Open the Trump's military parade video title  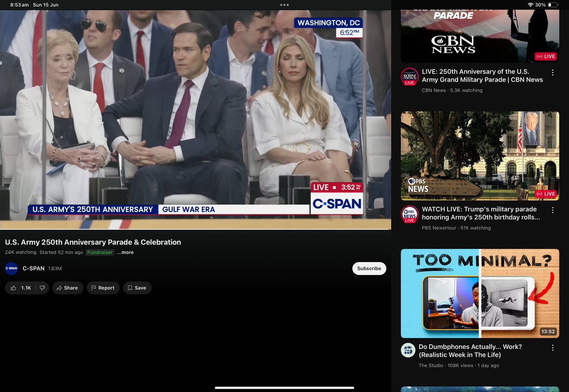coord(481,213)
